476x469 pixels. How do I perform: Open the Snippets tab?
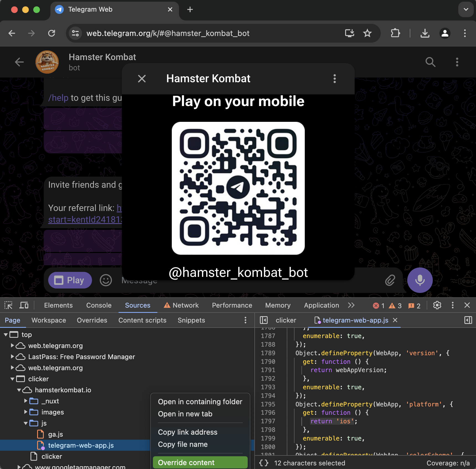pyautogui.click(x=191, y=320)
